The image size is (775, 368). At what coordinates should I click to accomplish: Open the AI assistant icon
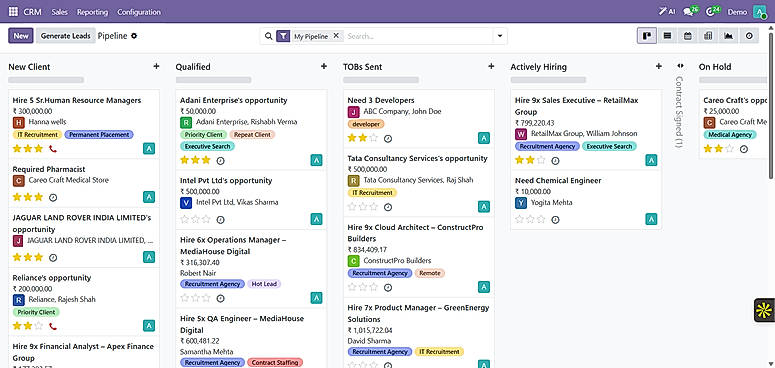[667, 12]
